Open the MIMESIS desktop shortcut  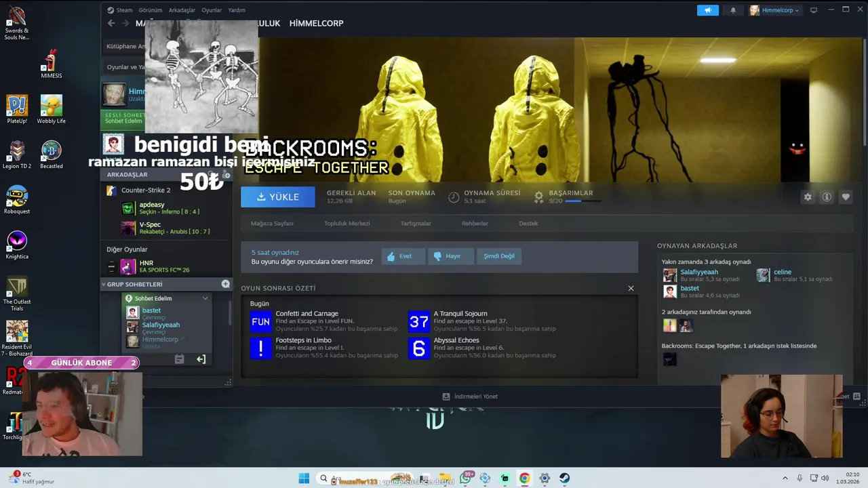click(x=51, y=64)
